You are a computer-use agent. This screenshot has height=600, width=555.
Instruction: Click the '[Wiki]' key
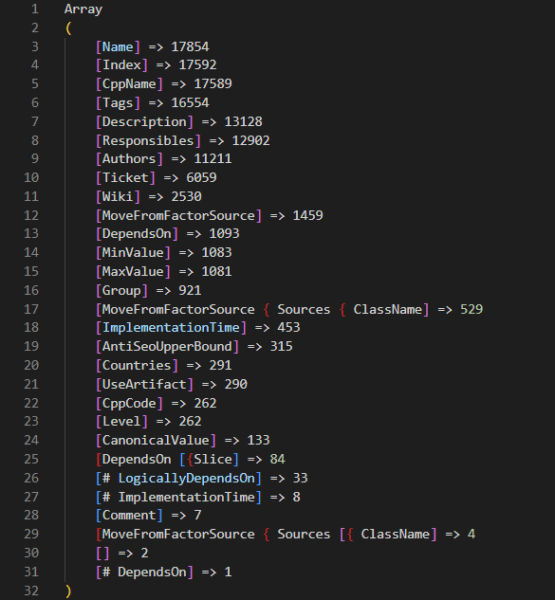pyautogui.click(x=118, y=197)
